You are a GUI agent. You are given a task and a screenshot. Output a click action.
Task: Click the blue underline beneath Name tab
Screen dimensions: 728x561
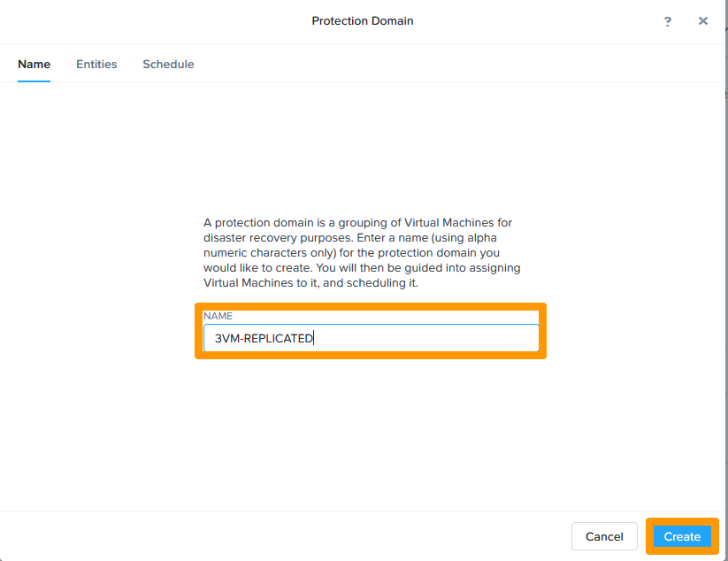[34, 81]
